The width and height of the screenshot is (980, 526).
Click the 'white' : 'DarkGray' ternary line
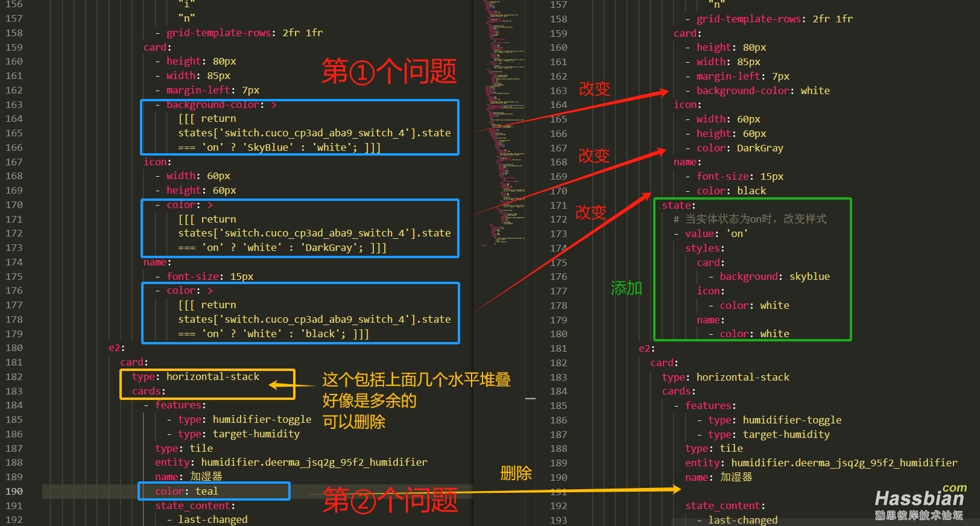pyautogui.click(x=282, y=247)
